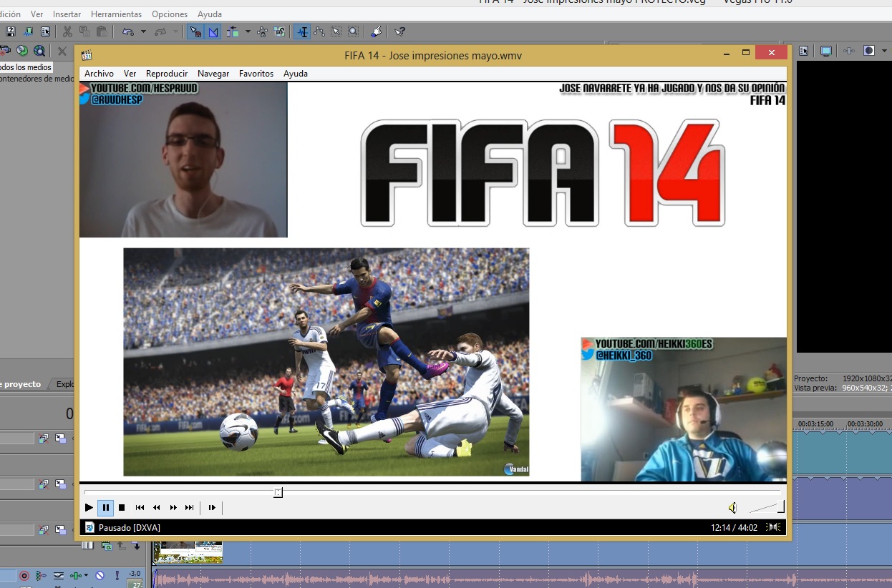Viewport: 892px width, 588px height.
Task: Click the 00:03:15:00 timeline ruler mark
Action: click(x=815, y=423)
